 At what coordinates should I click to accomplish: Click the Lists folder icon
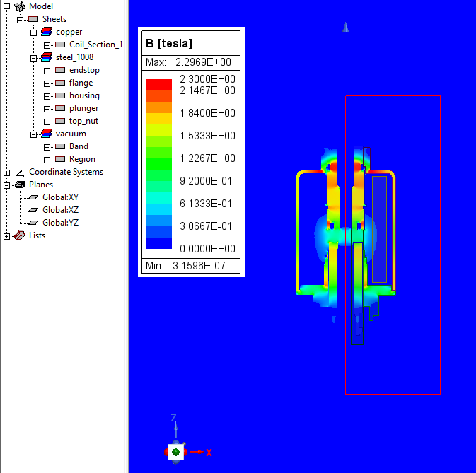coord(19,235)
